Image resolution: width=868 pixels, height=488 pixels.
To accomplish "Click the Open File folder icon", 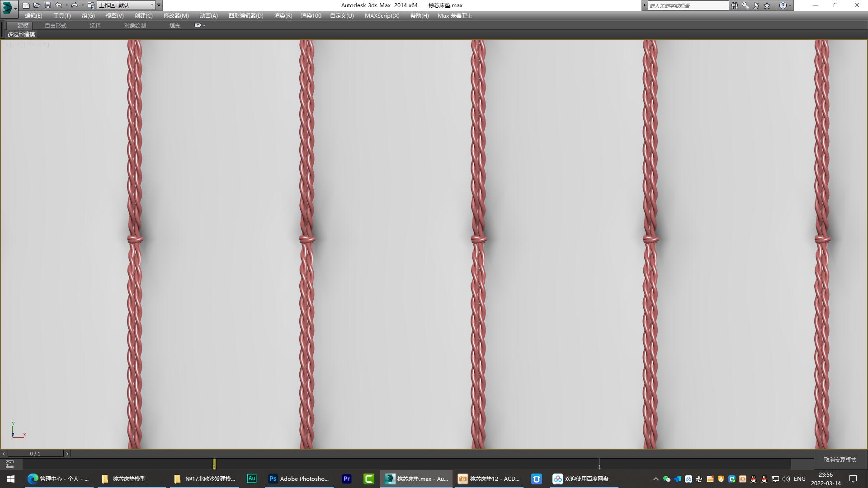I will [37, 5].
